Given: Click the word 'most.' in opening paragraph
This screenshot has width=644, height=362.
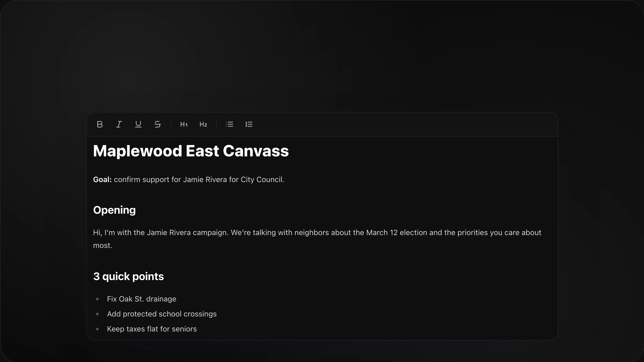Looking at the screenshot, I should [x=102, y=246].
